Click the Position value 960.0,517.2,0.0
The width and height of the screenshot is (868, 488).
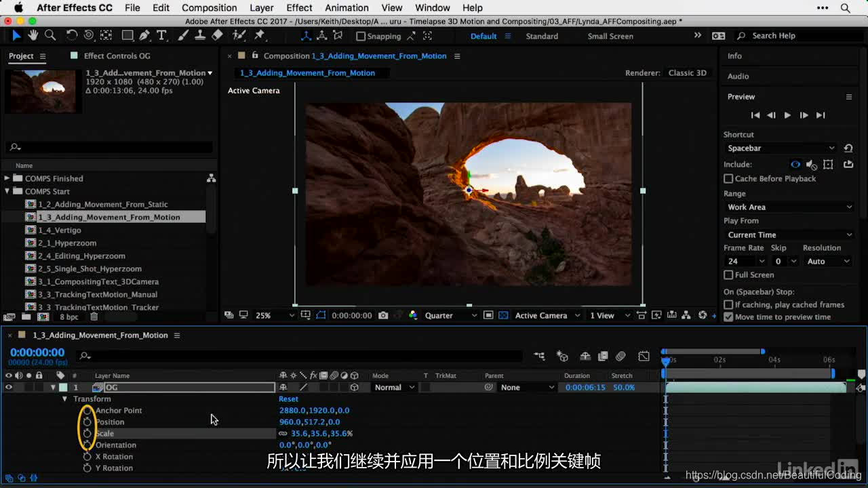click(309, 422)
